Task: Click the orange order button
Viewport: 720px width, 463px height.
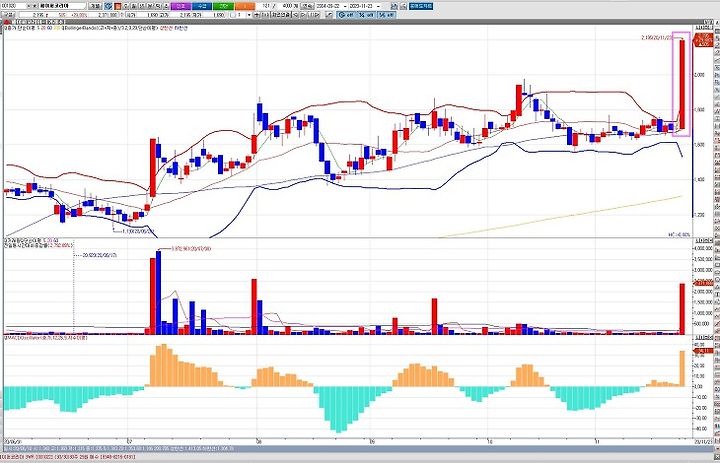Action: click(245, 6)
